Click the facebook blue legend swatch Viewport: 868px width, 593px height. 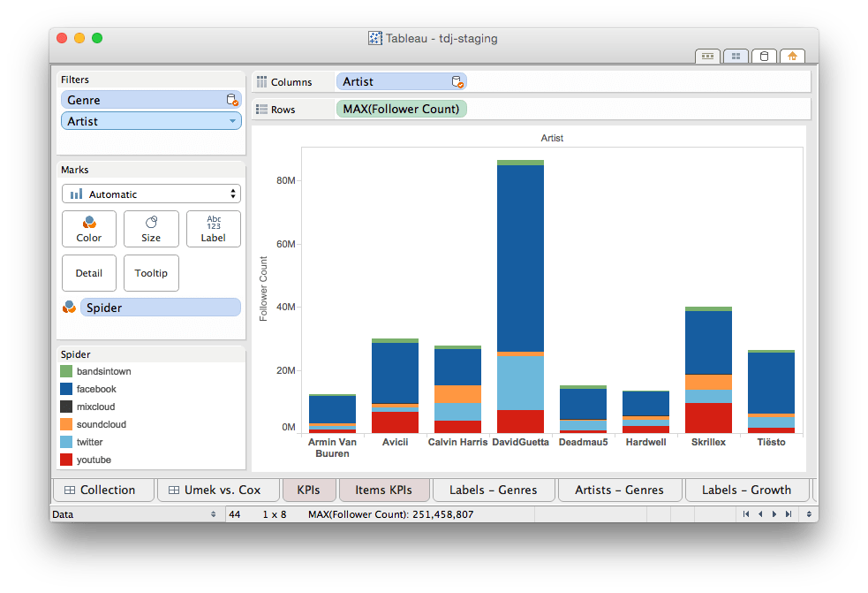tap(66, 389)
